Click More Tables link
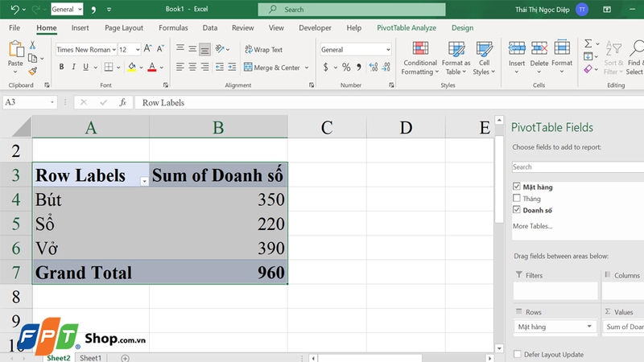Screen dimensions: 644x362 [533, 226]
